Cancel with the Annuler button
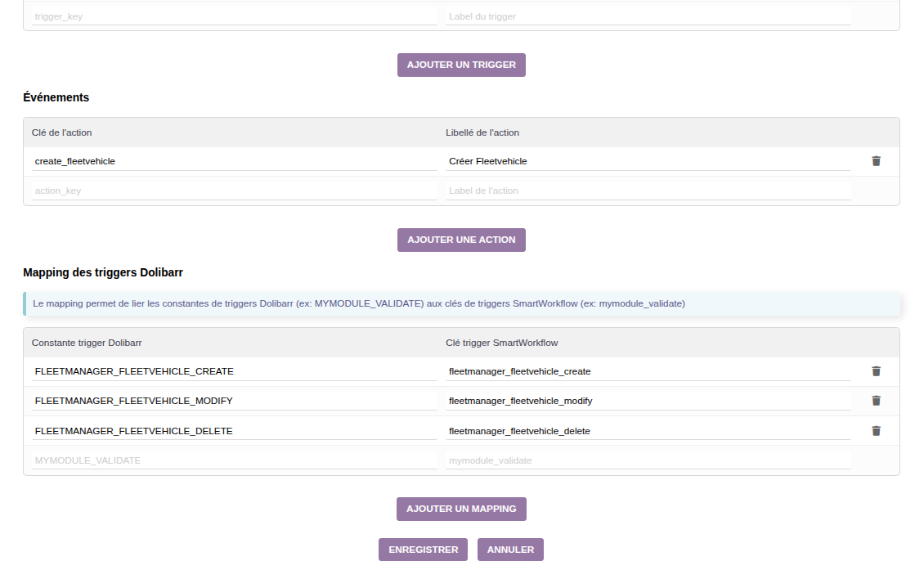The width and height of the screenshot is (924, 579). [510, 550]
